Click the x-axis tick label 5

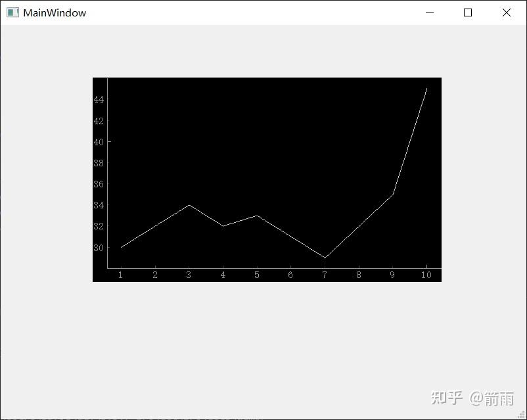click(x=256, y=273)
